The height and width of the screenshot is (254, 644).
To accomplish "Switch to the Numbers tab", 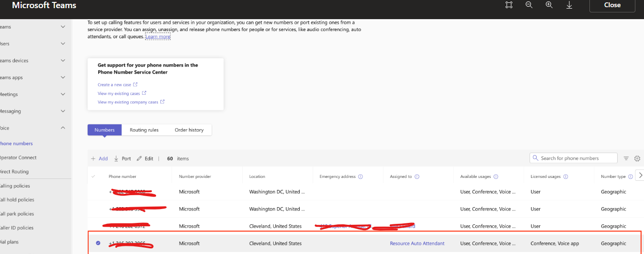I will (x=104, y=130).
